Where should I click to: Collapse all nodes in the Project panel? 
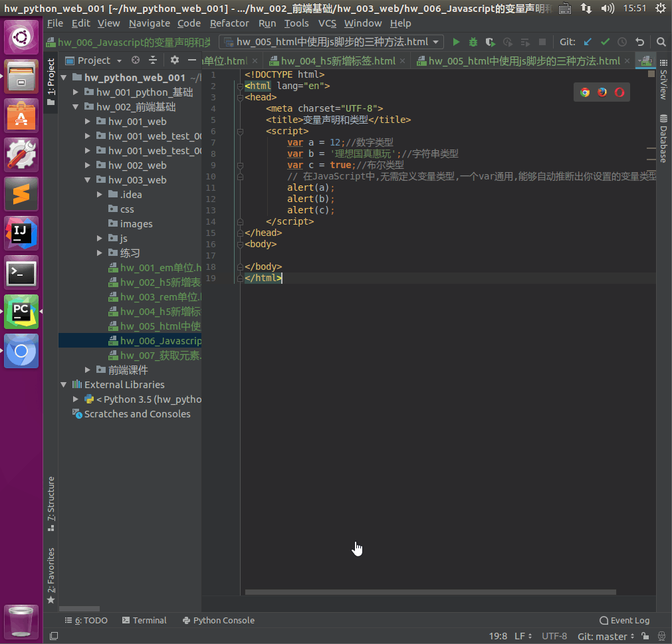click(152, 60)
